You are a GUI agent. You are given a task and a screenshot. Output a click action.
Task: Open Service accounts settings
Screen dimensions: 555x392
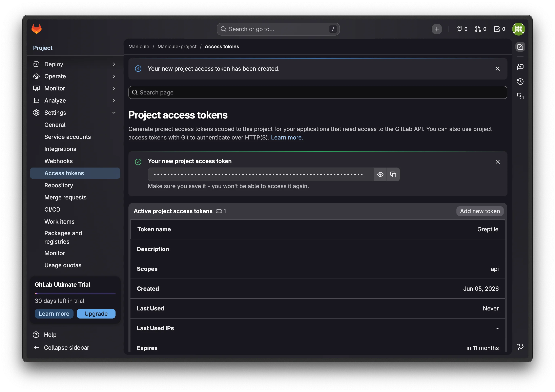[75, 137]
